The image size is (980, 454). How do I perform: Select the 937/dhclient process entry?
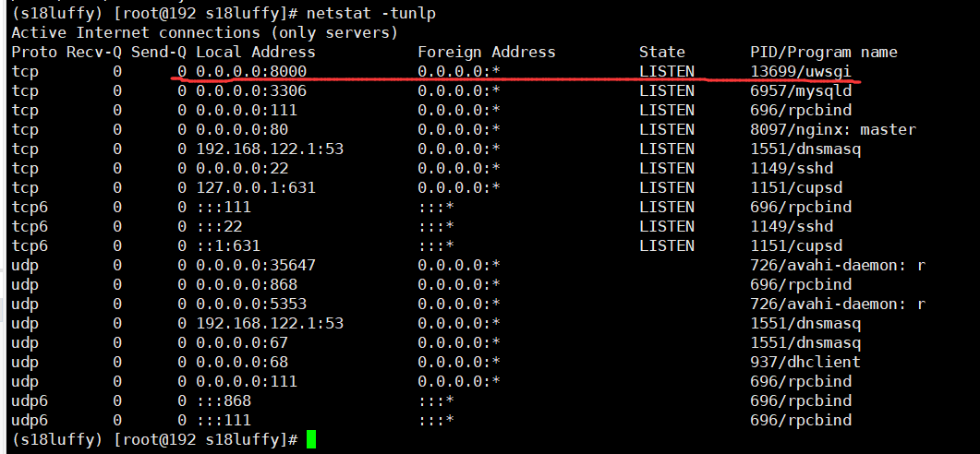tap(805, 362)
